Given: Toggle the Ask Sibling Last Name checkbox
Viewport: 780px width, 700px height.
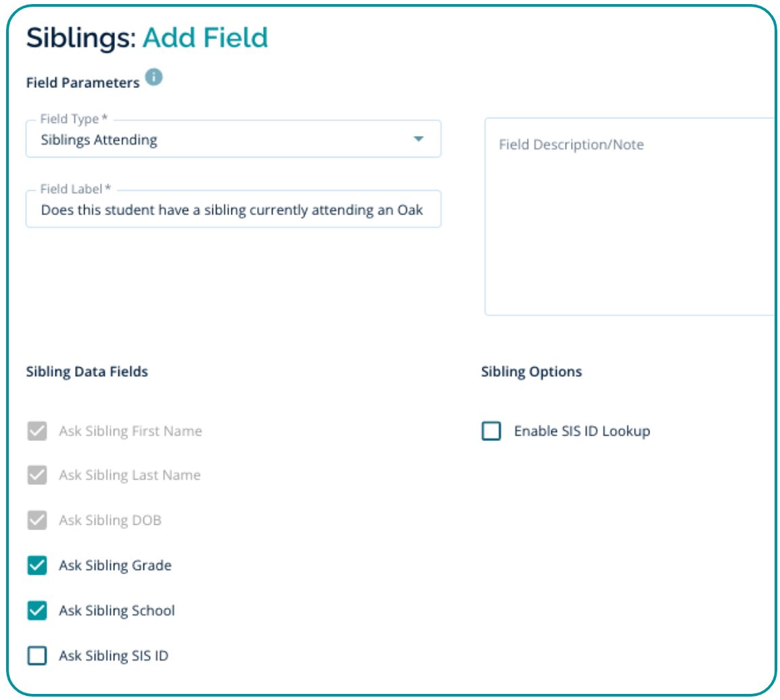Looking at the screenshot, I should (37, 475).
